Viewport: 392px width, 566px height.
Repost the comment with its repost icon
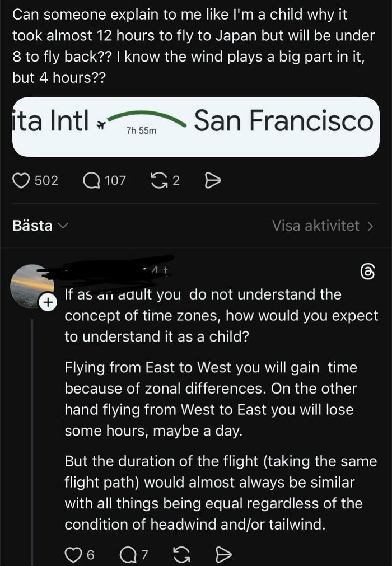(181, 554)
